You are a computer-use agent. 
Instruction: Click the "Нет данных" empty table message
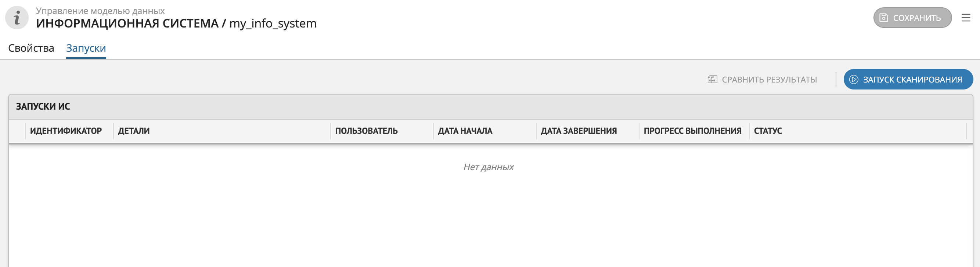pos(489,167)
